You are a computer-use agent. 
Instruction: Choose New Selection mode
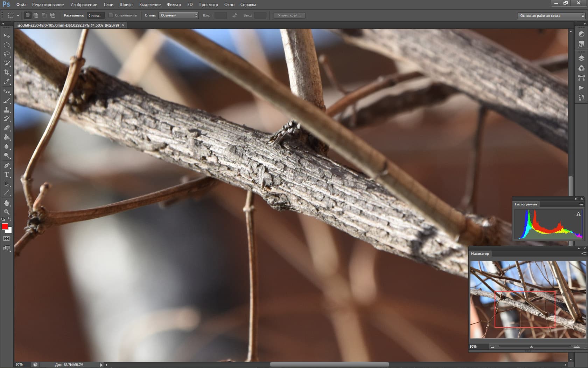(x=27, y=15)
